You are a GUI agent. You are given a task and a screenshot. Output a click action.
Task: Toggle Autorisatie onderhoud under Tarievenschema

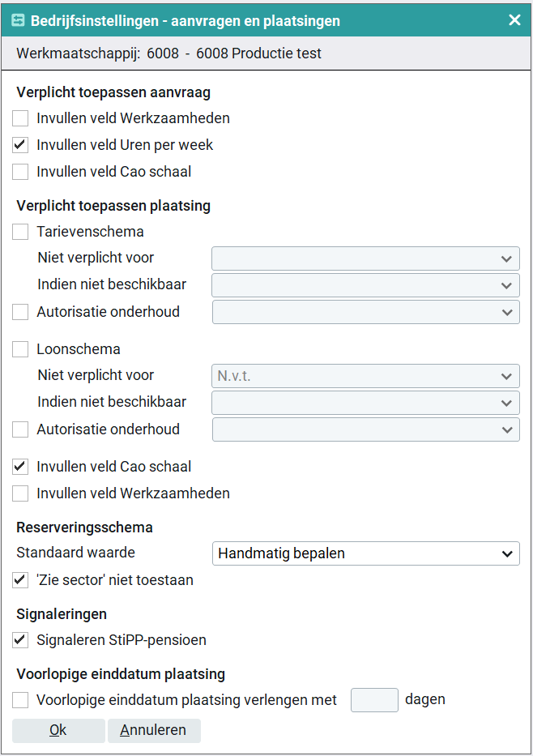[20, 312]
